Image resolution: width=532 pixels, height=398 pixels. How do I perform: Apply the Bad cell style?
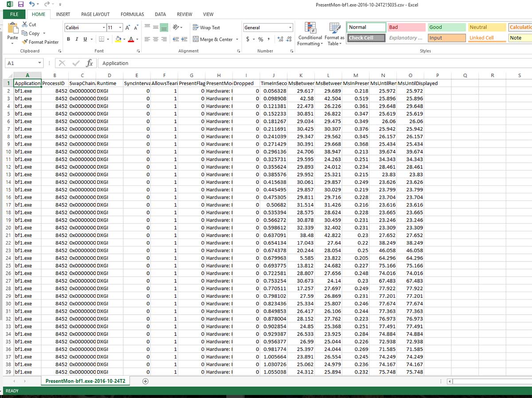(406, 27)
